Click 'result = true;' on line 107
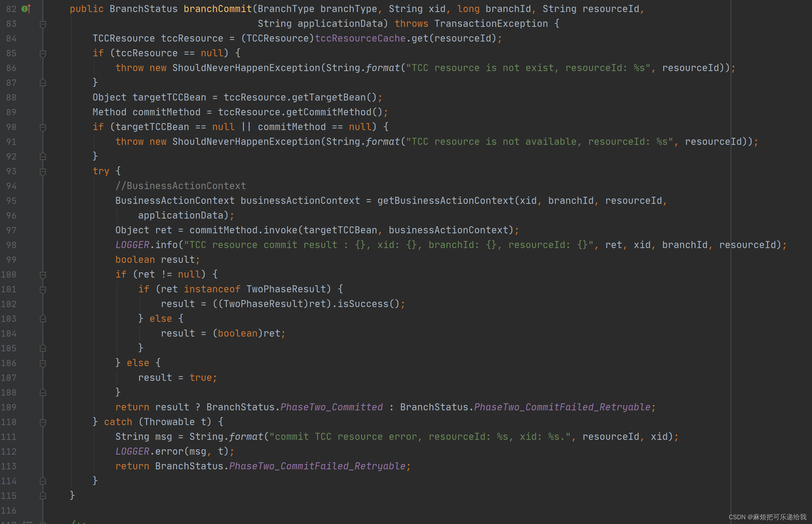This screenshot has width=812, height=524. point(178,378)
